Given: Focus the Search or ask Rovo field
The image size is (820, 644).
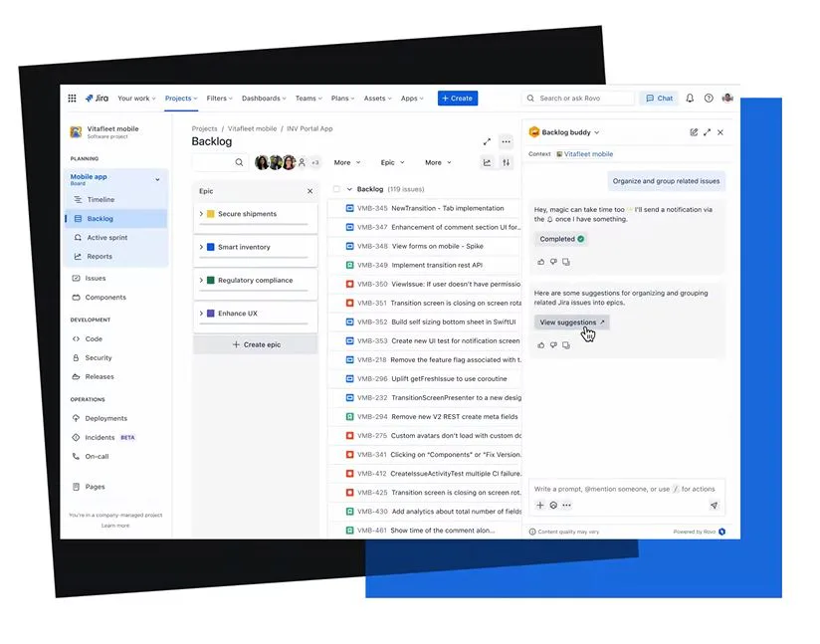Looking at the screenshot, I should point(578,99).
